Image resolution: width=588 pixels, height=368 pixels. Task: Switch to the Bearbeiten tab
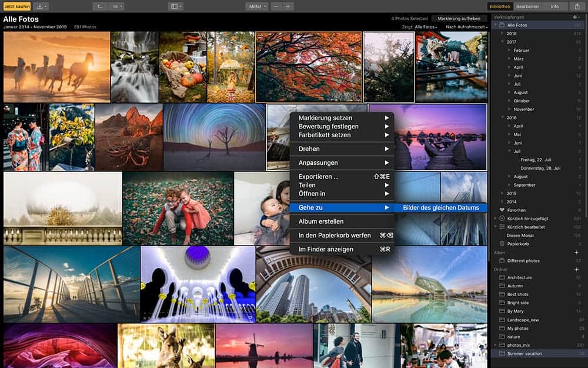point(527,6)
